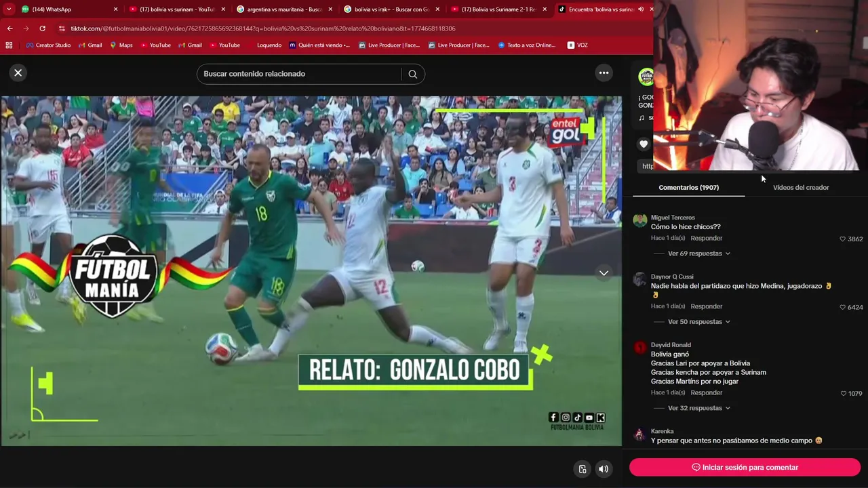The image size is (868, 488).
Task: Click the TikTok video to pause it
Action: coord(311,271)
